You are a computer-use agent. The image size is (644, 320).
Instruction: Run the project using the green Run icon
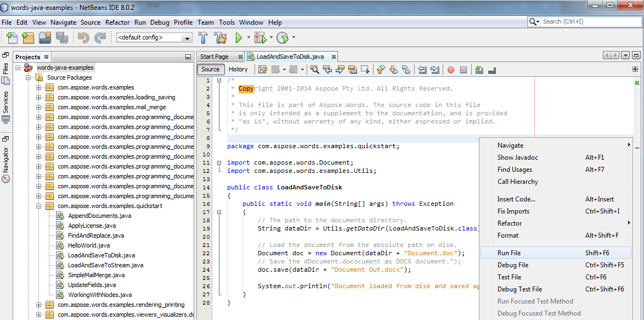tap(239, 38)
